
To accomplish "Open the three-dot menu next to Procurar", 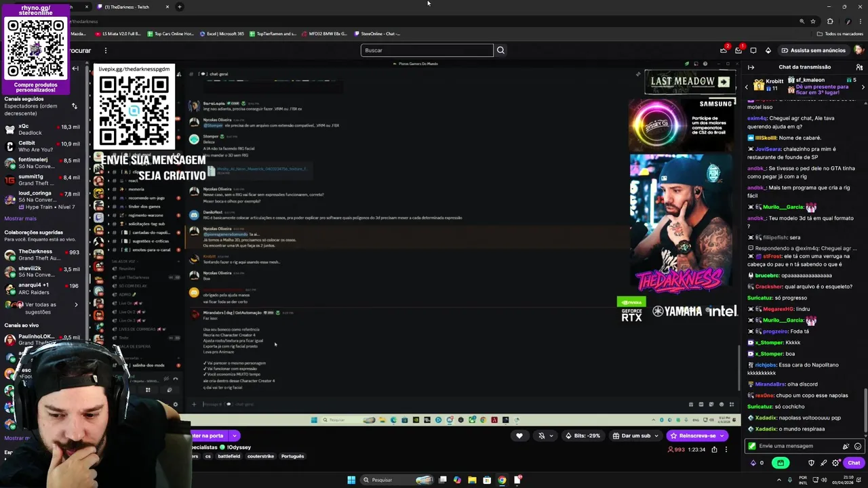I will 105,50.
